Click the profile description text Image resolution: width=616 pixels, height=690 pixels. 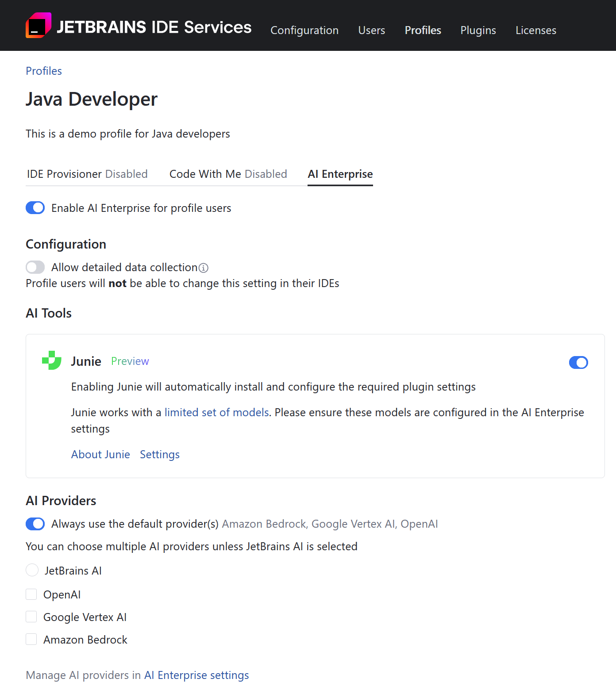(x=128, y=134)
